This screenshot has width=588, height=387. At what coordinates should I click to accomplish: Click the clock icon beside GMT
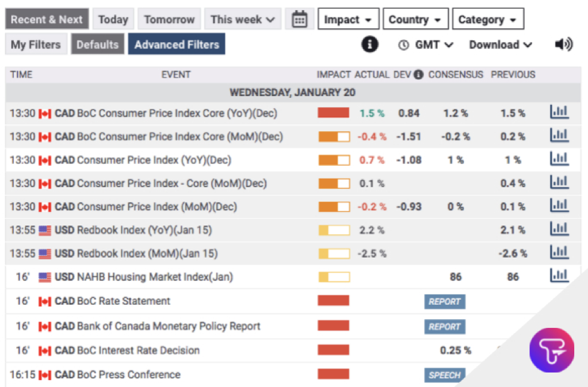403,45
